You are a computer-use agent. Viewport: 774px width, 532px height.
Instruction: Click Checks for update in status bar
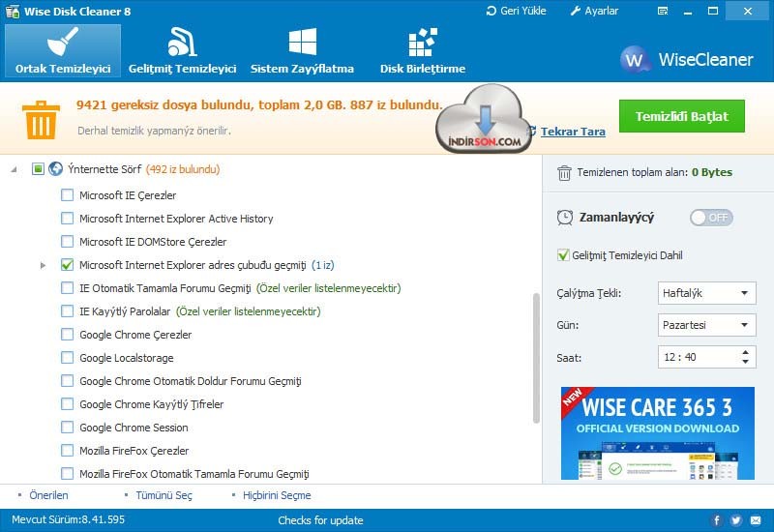click(x=320, y=520)
